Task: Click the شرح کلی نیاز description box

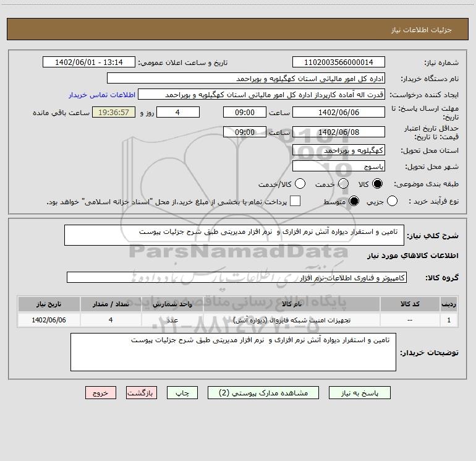Action: pyautogui.click(x=234, y=235)
